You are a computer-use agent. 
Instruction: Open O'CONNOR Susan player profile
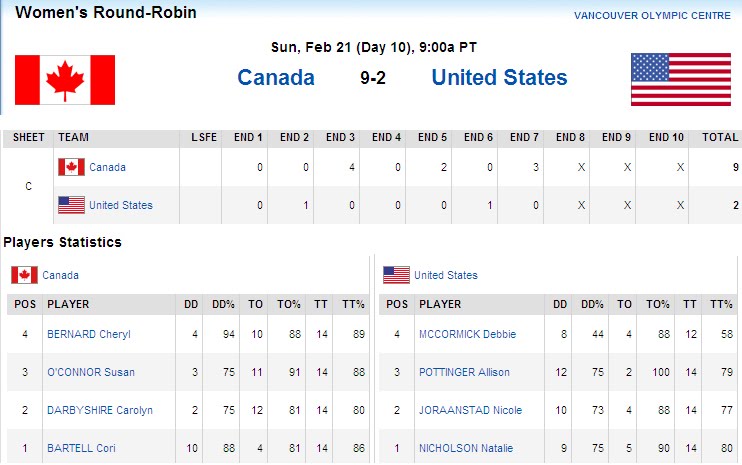91,372
